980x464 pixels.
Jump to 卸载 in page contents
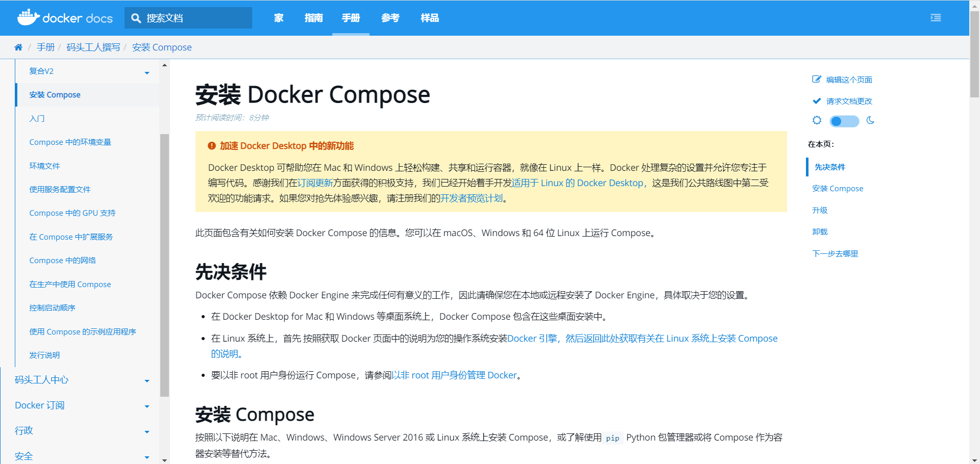pos(820,232)
